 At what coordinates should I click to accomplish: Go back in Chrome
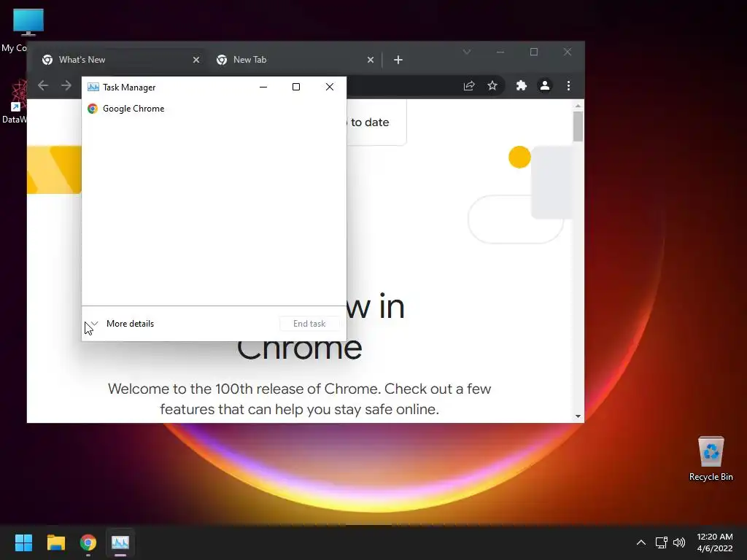pos(43,86)
